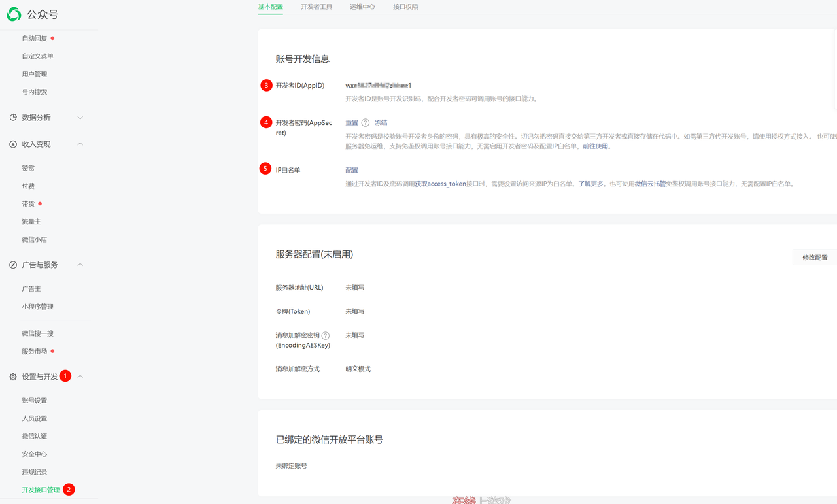Click the 收入变现 coin icon
The width and height of the screenshot is (837, 504).
[13, 144]
